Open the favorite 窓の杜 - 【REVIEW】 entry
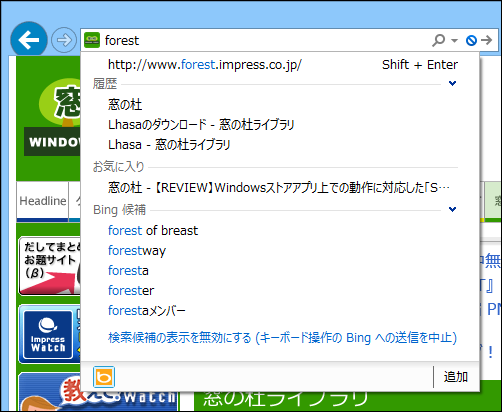Image resolution: width=502 pixels, height=412 pixels. coord(280,188)
